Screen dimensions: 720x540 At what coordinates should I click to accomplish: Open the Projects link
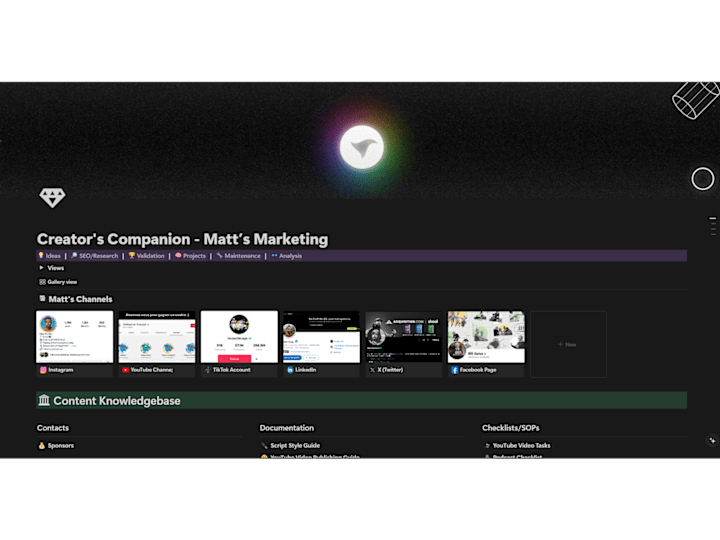click(x=194, y=256)
